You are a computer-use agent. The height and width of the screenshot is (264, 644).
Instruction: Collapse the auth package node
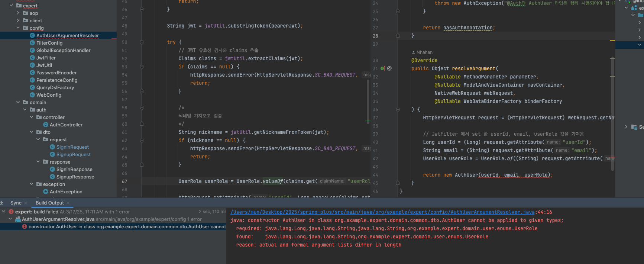pyautogui.click(x=25, y=110)
